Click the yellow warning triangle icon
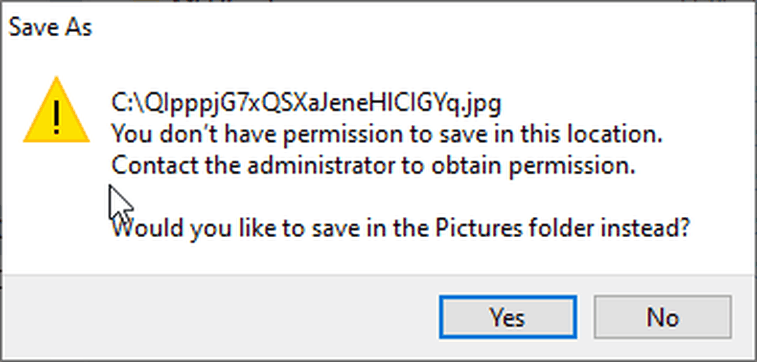The height and width of the screenshot is (362, 757). pos(56,111)
